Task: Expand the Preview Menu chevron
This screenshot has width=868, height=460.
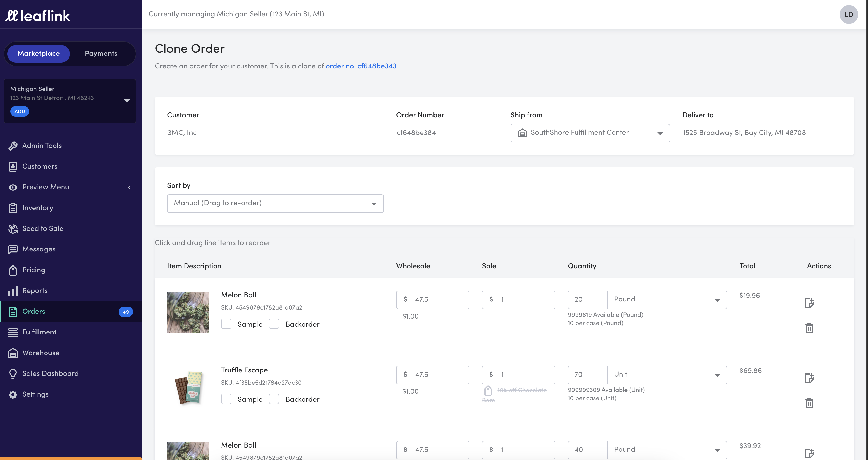Action: pyautogui.click(x=129, y=188)
